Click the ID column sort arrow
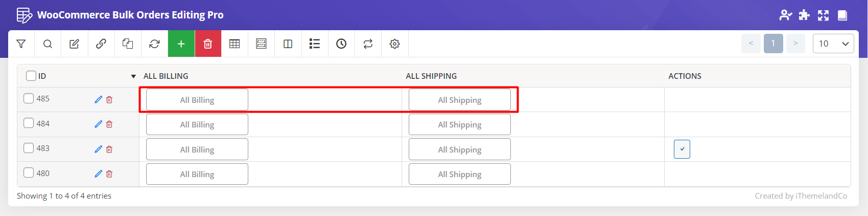The image size is (868, 216). pyautogui.click(x=133, y=76)
